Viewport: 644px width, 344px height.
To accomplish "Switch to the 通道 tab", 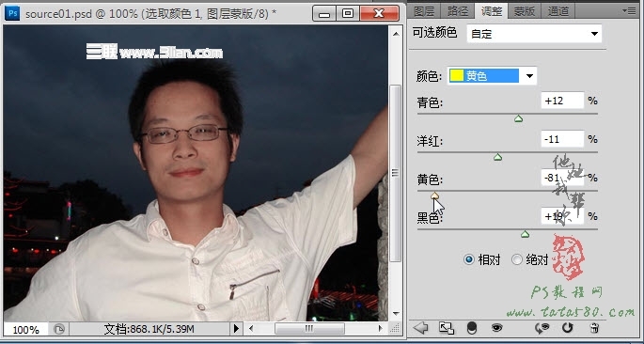I will pos(558,11).
